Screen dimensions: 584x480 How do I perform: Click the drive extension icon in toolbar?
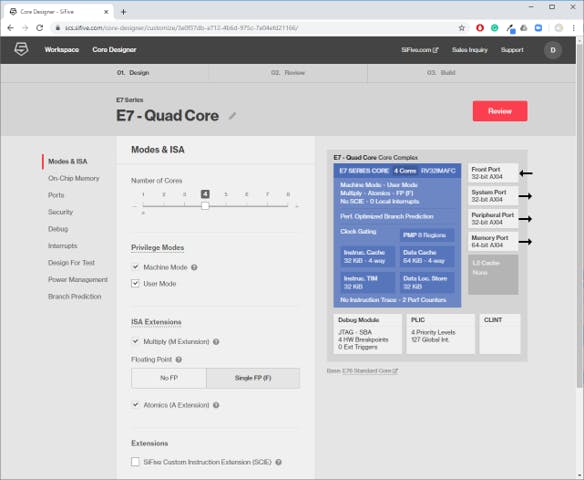524,28
